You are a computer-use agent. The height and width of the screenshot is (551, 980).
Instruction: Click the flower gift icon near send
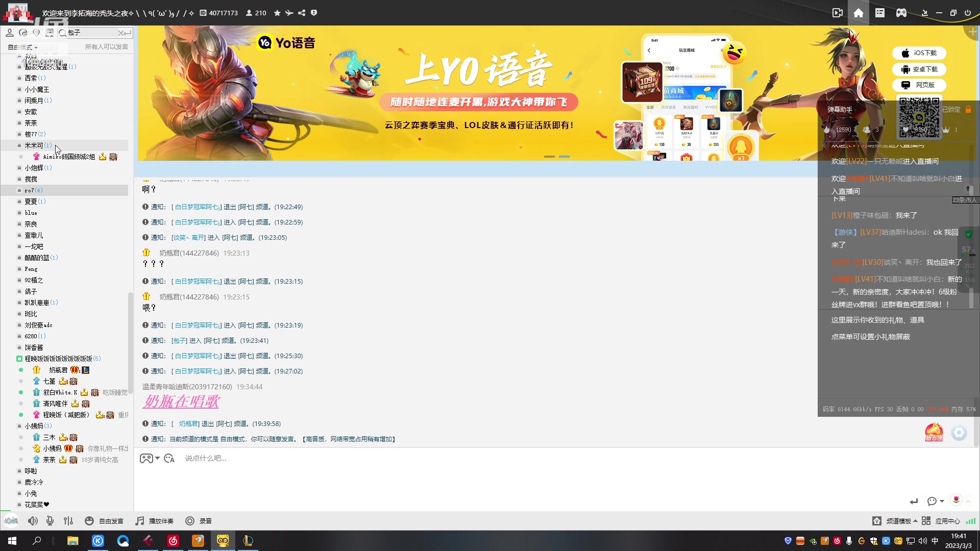tap(956, 499)
